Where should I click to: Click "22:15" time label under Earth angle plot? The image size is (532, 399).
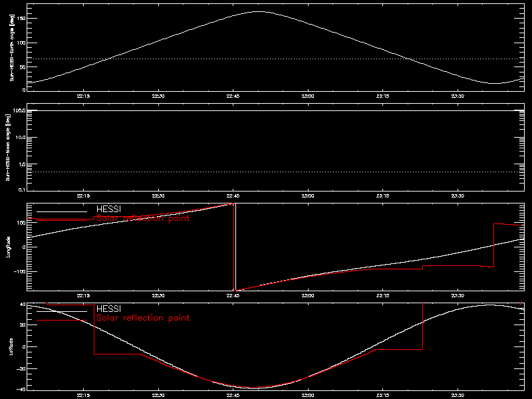coord(83,96)
